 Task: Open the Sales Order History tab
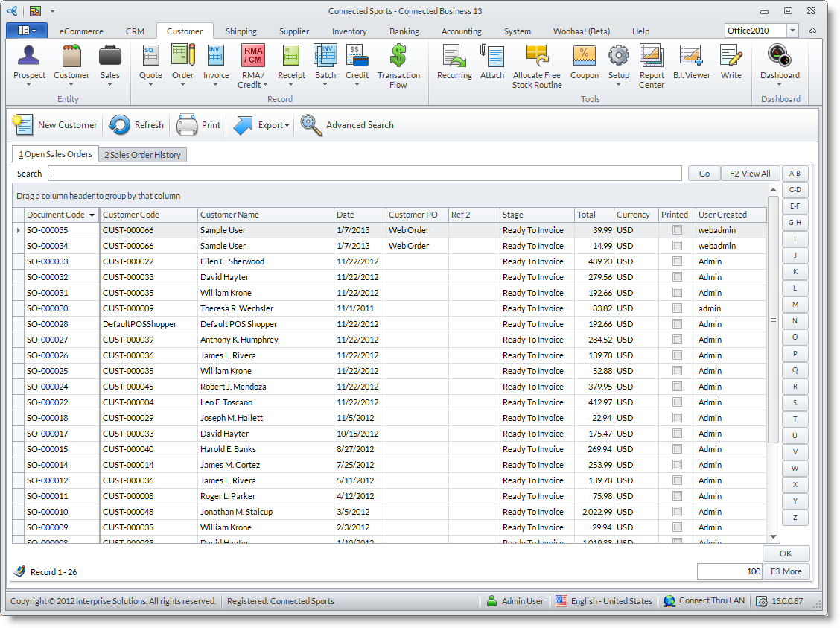tap(142, 155)
